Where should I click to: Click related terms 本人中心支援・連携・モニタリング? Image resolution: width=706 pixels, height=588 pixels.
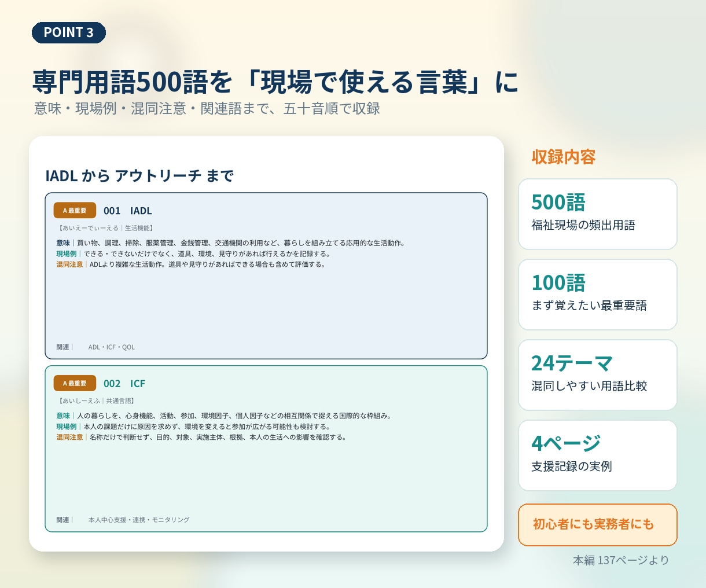pyautogui.click(x=139, y=520)
